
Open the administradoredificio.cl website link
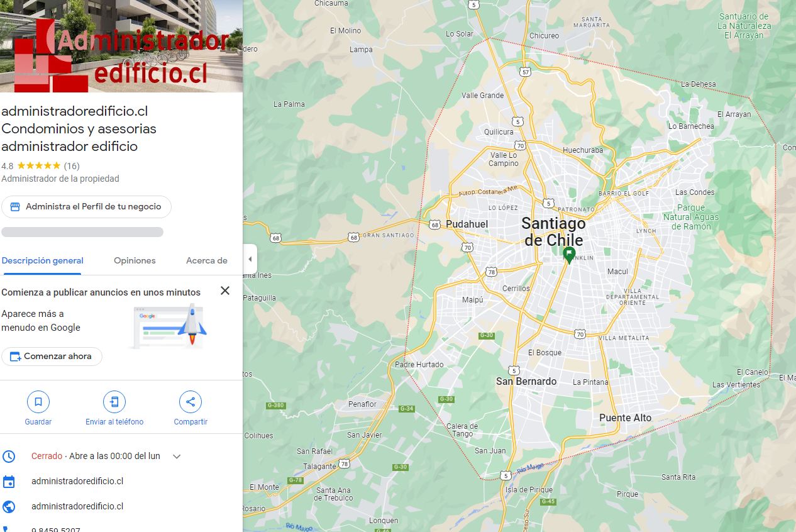pyautogui.click(x=77, y=506)
